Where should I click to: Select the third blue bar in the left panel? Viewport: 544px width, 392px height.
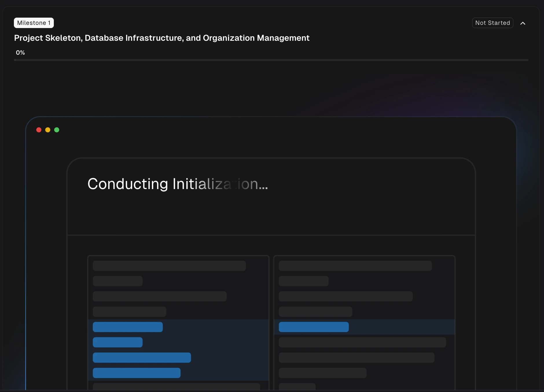(x=141, y=357)
